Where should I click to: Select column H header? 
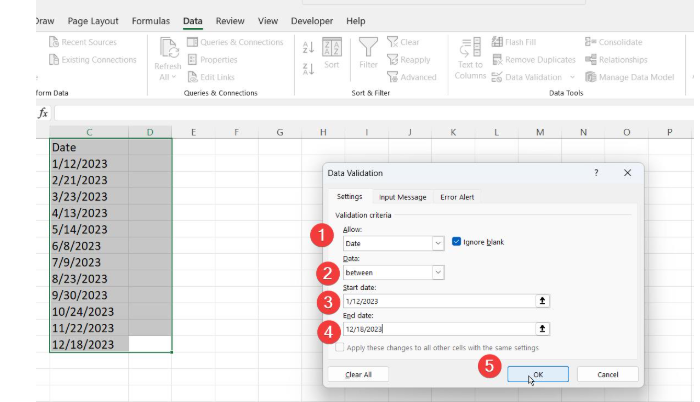pos(323,132)
